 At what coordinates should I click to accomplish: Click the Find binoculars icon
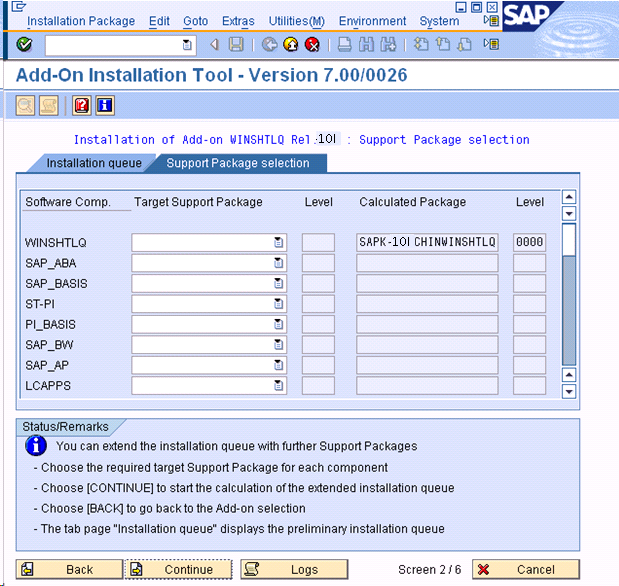tap(366, 45)
